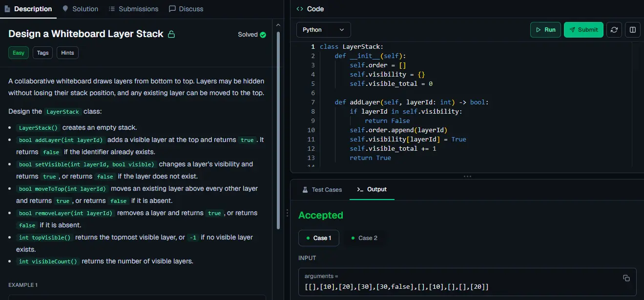Click the 'int visibleCount()' signature
The height and width of the screenshot is (300, 644).
coord(48,261)
